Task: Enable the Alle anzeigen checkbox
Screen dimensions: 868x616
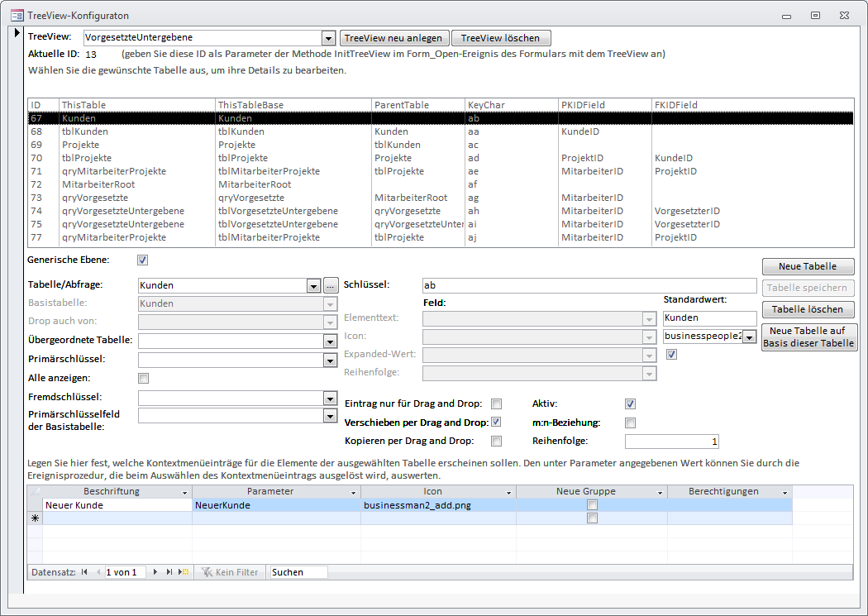Action: 143,379
